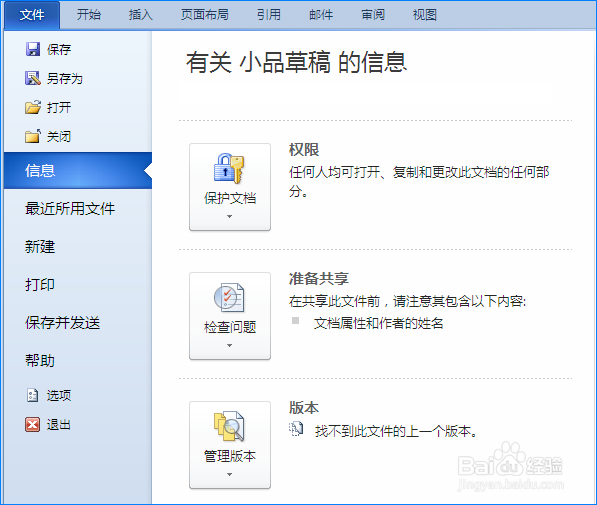Click text 找不到此文件的上一个版本。
Viewport: 597px width, 505px height.
click(396, 431)
